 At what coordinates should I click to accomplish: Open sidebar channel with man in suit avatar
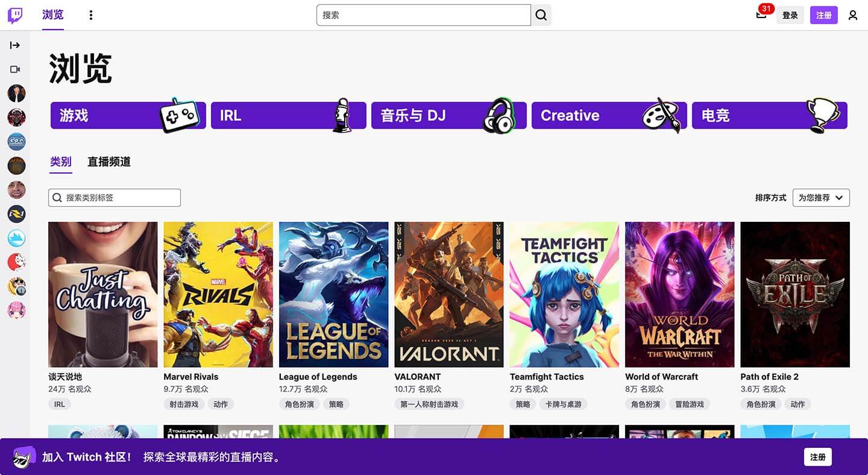pos(16,93)
